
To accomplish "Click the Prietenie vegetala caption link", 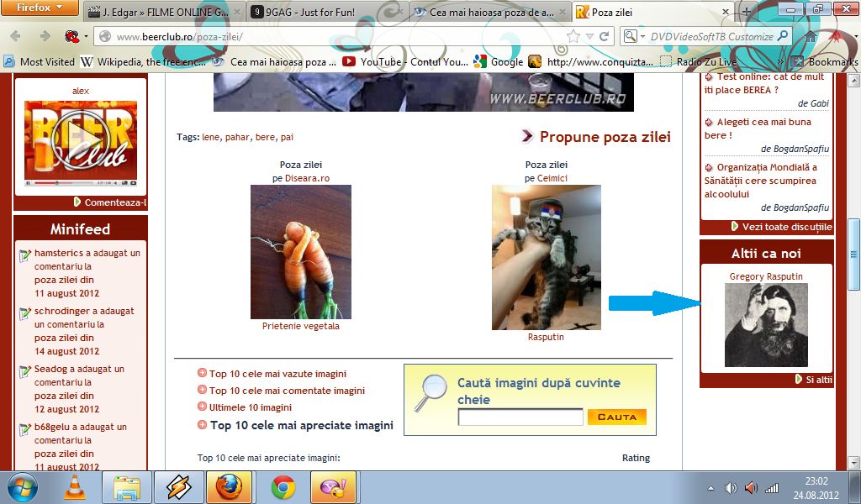I will [x=301, y=326].
